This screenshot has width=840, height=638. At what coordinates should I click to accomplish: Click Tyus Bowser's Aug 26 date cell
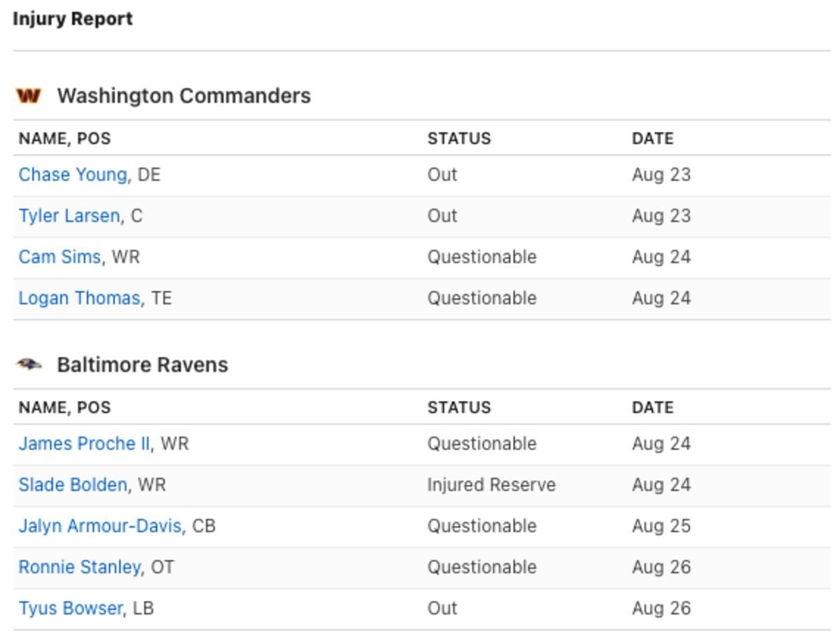point(661,609)
